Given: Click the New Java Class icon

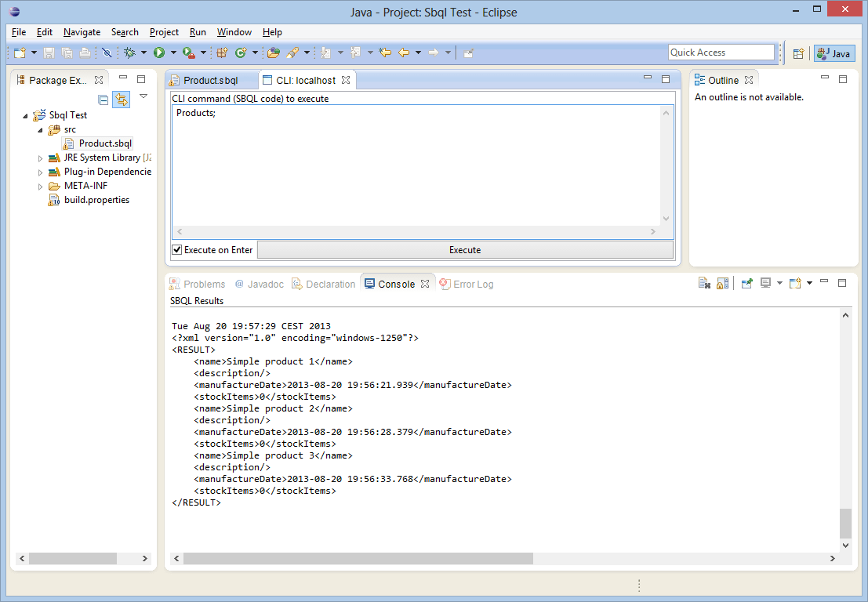Looking at the screenshot, I should click(x=240, y=53).
